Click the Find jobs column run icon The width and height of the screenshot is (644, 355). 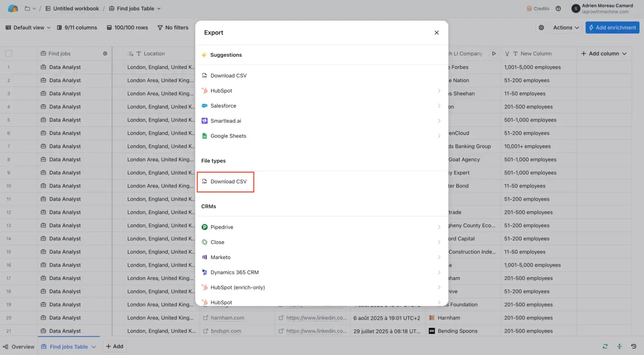coord(105,54)
